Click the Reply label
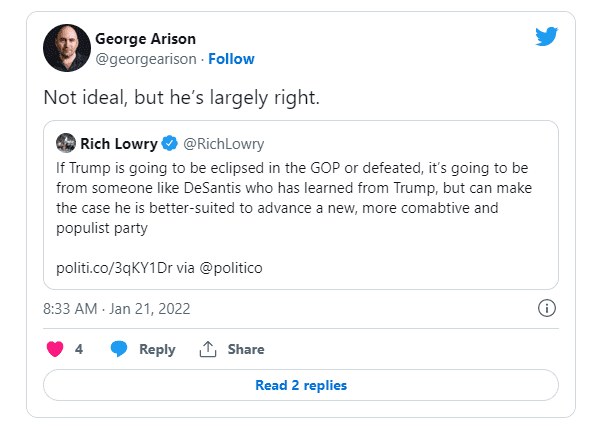This screenshot has width=599, height=426. [x=157, y=349]
